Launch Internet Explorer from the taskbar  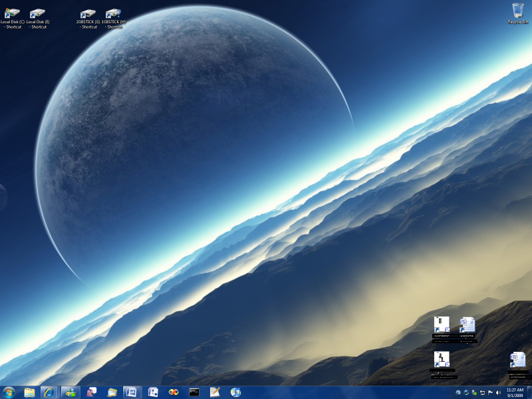pos(49,392)
